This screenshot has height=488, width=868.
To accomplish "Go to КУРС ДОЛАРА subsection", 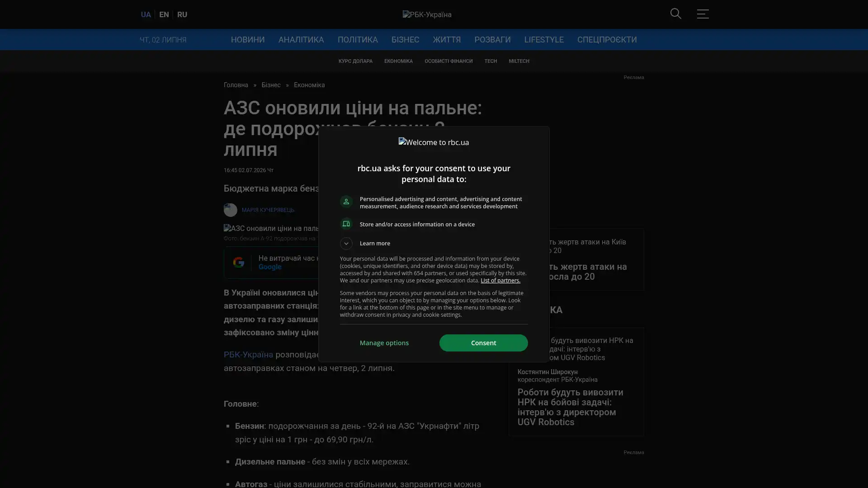I will pyautogui.click(x=355, y=61).
